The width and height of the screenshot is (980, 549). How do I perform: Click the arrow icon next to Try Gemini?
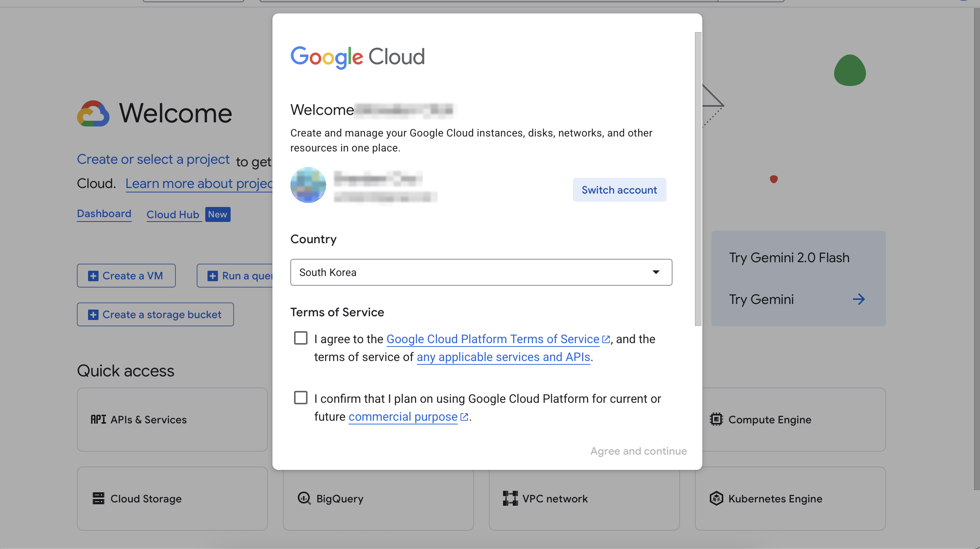tap(859, 299)
